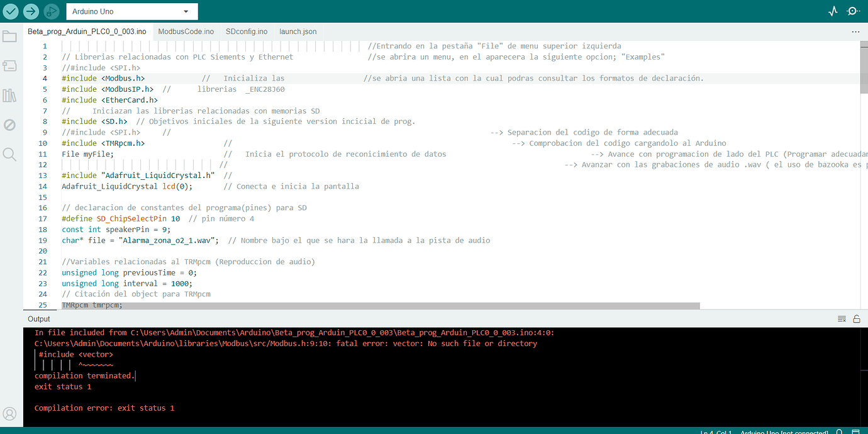Image resolution: width=868 pixels, height=434 pixels.
Task: Open the user account icon
Action: click(x=9, y=414)
